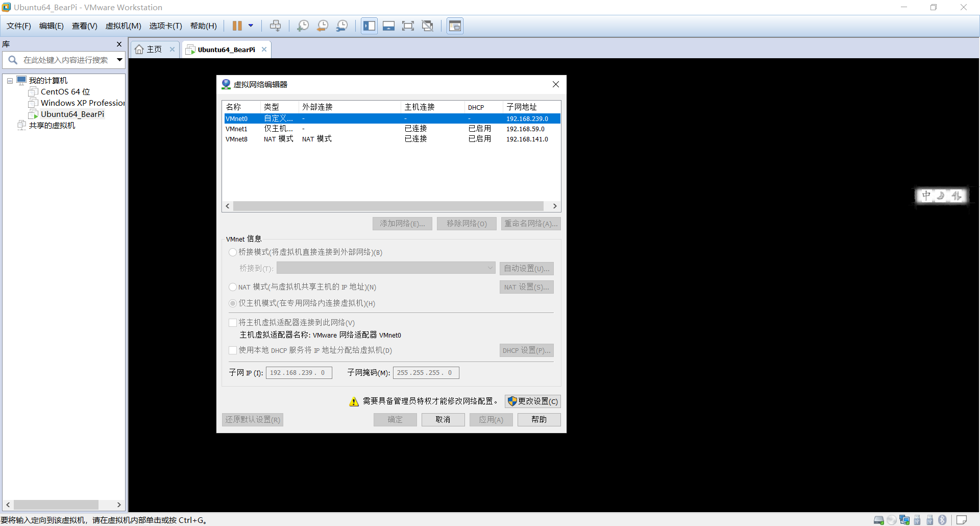Open the 选项卡(T) menu

coord(166,26)
